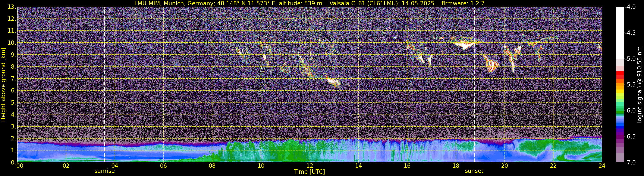Click the height tick label '11.'

tap(12, 31)
